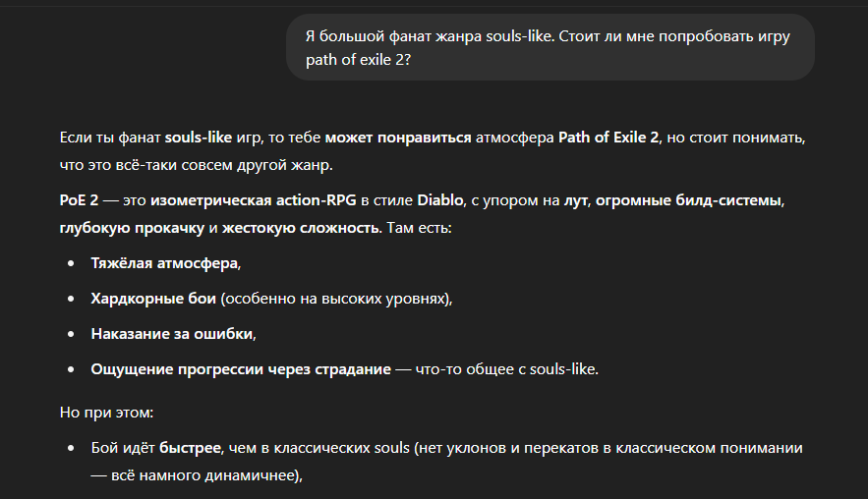Viewport: 868px width, 499px height.
Task: Click the bold phrase "глубокую прокачку"
Action: click(132, 228)
